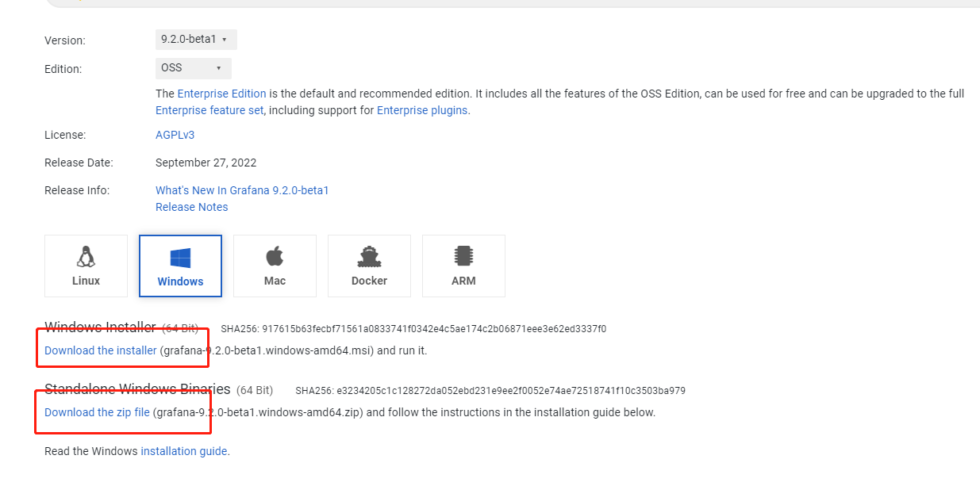View the Release Notes link
The image size is (980, 486).
pos(192,207)
